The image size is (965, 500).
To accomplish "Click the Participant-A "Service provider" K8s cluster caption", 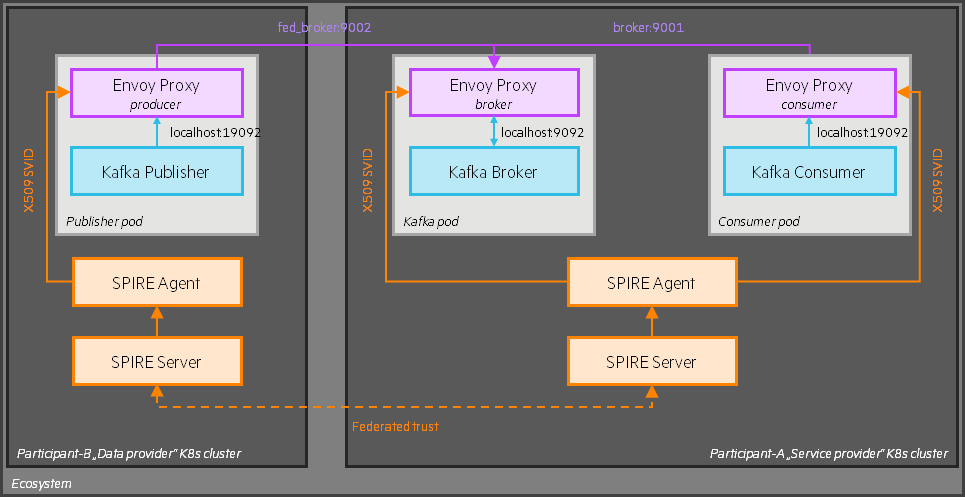I will pyautogui.click(x=829, y=454).
